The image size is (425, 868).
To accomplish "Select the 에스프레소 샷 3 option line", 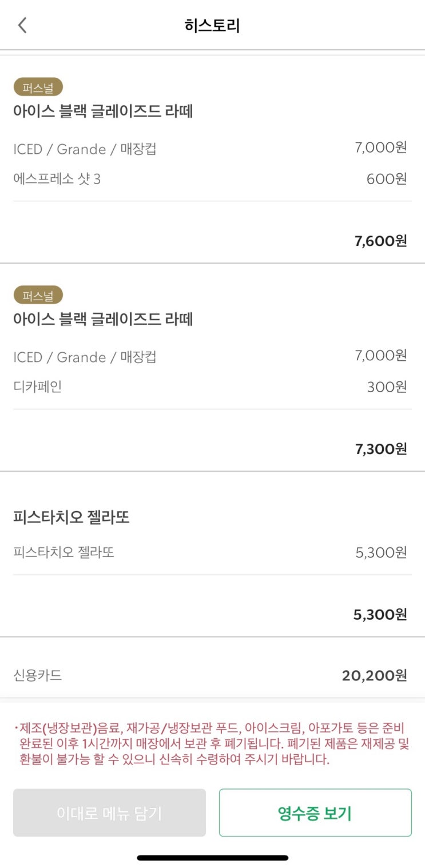I will pyautogui.click(x=57, y=180).
